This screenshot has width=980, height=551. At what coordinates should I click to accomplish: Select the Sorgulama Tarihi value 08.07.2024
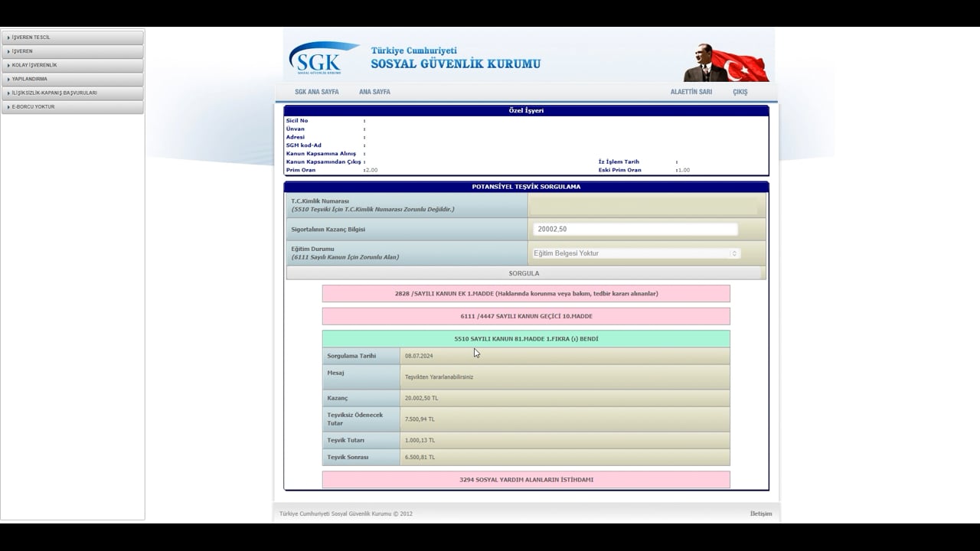pos(419,356)
